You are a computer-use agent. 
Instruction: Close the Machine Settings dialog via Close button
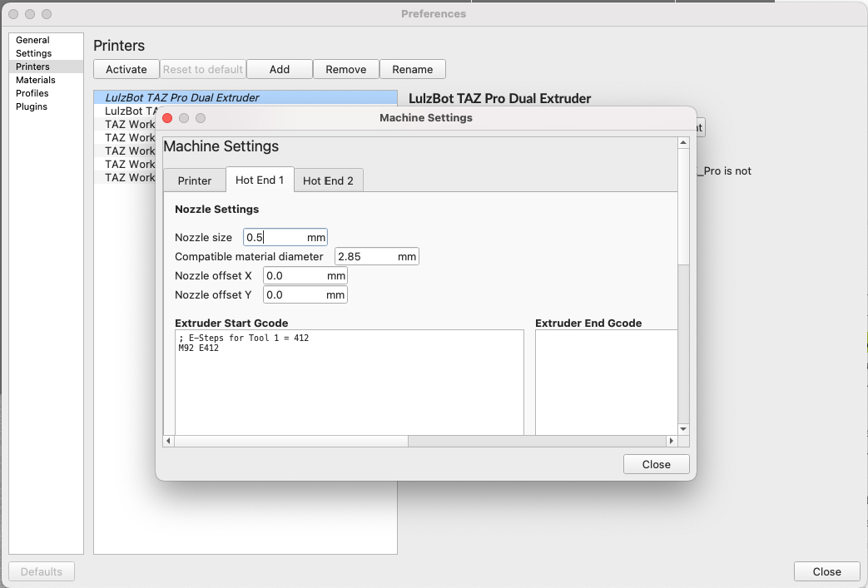click(x=656, y=465)
